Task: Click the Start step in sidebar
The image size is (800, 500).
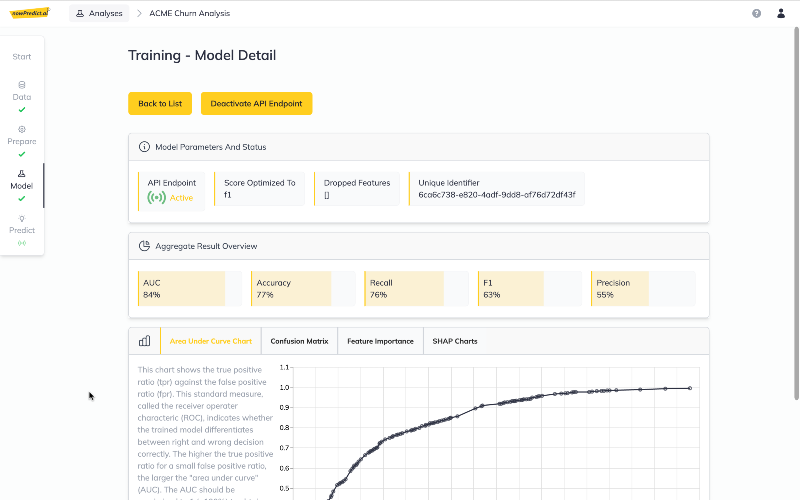Action: point(21,57)
